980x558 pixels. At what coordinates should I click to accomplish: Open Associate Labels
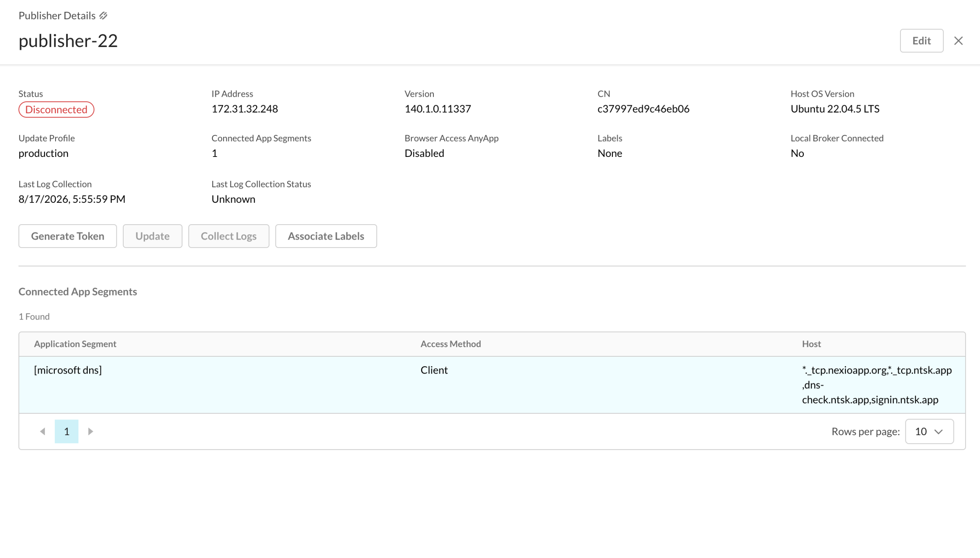coord(326,236)
